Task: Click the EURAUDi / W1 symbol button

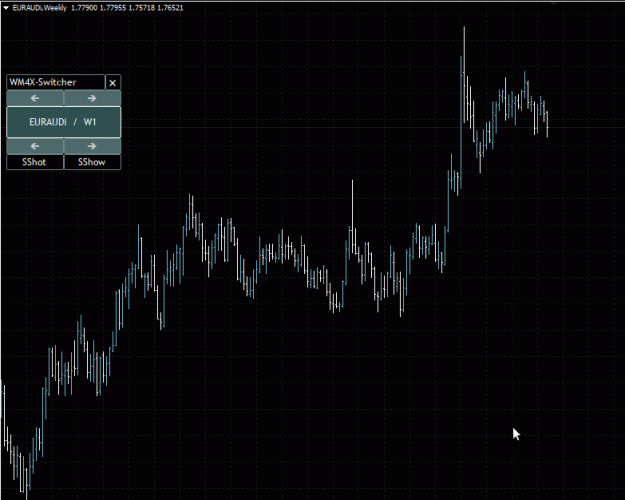Action: pyautogui.click(x=64, y=122)
